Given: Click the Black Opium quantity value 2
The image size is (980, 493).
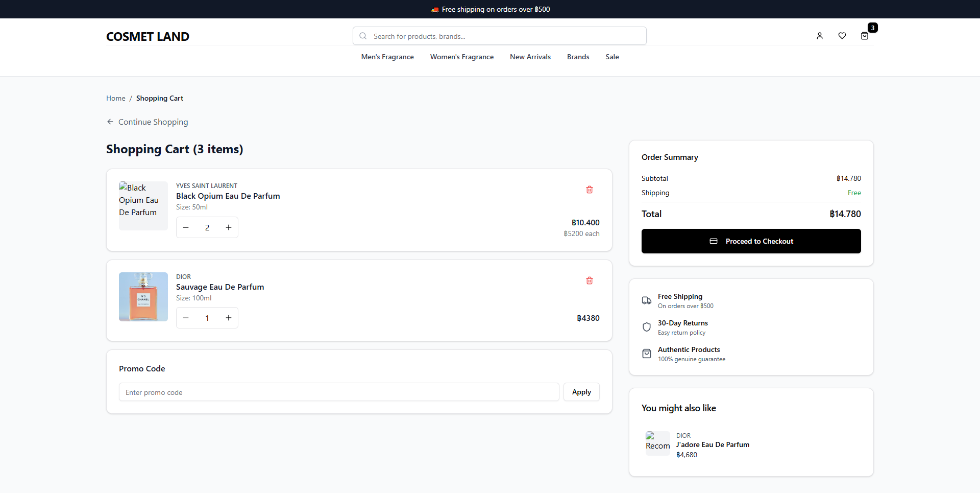Looking at the screenshot, I should 207,227.
